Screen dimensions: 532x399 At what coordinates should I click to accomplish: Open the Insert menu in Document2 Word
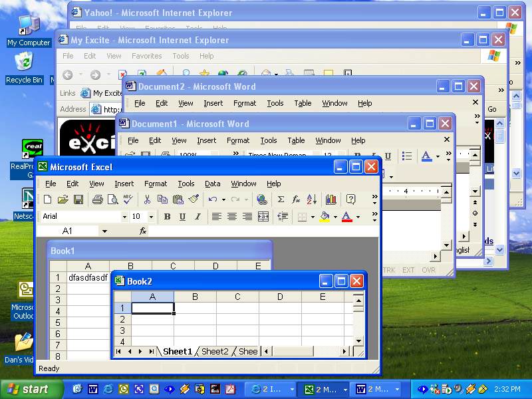213,103
